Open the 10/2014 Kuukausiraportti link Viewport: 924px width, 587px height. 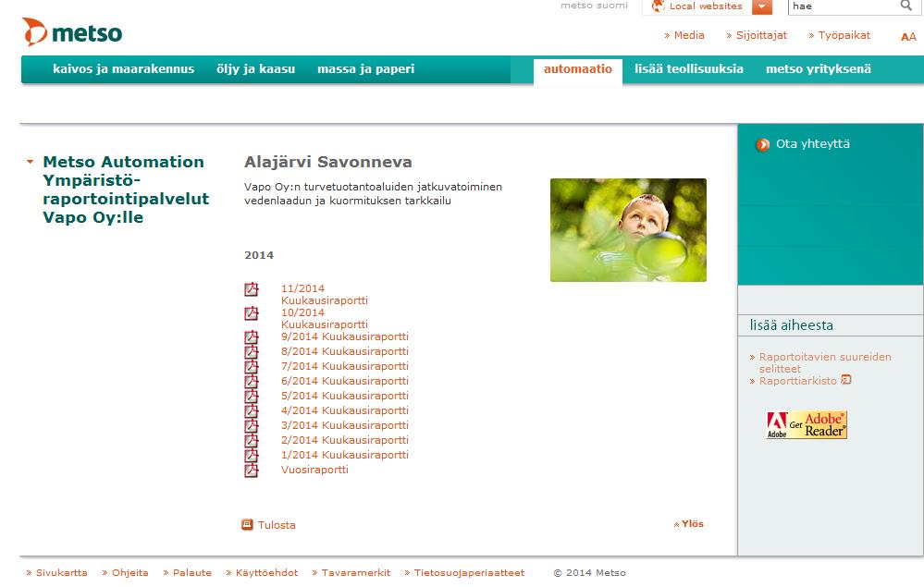324,319
